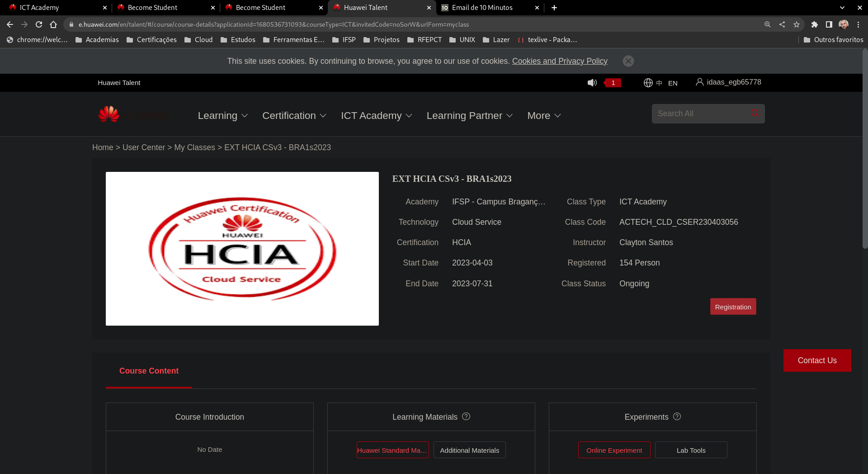Switch to the Course Content tab
Screen dimensions: 868x474
point(149,371)
